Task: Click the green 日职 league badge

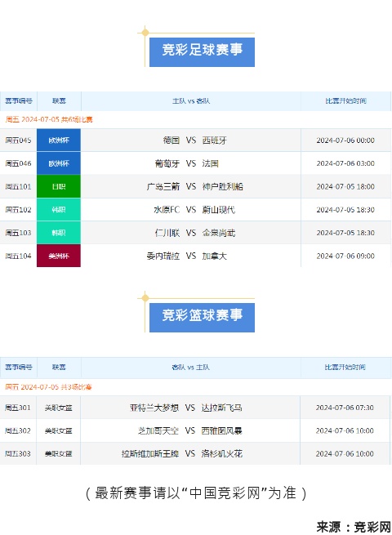Action: (x=59, y=186)
